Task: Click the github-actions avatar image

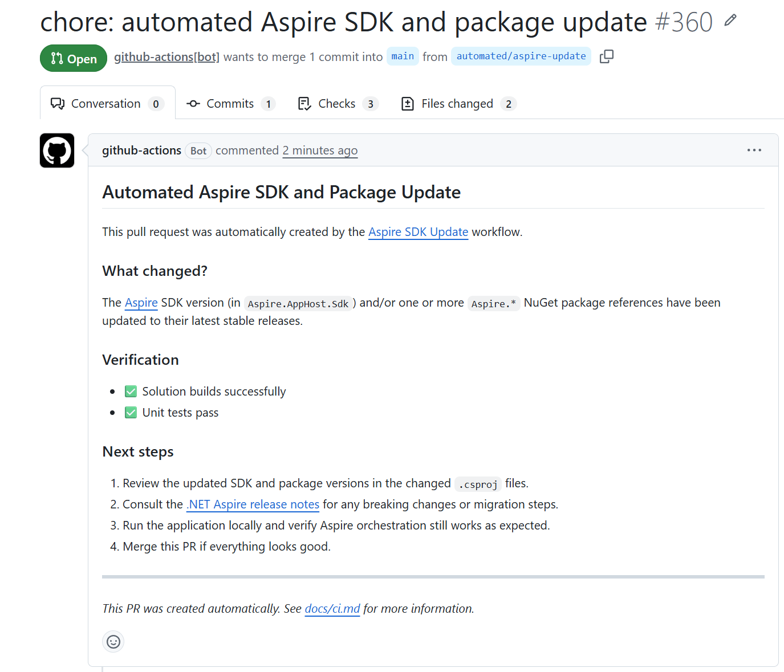Action: point(57,150)
